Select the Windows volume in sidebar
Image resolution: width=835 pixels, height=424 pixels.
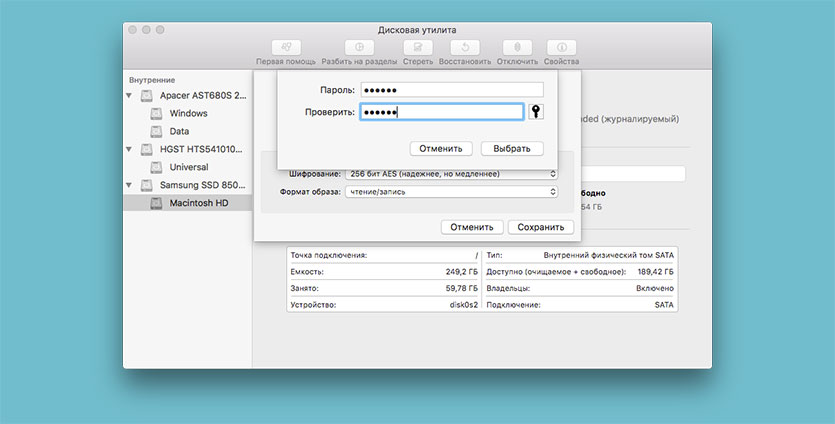(x=188, y=113)
